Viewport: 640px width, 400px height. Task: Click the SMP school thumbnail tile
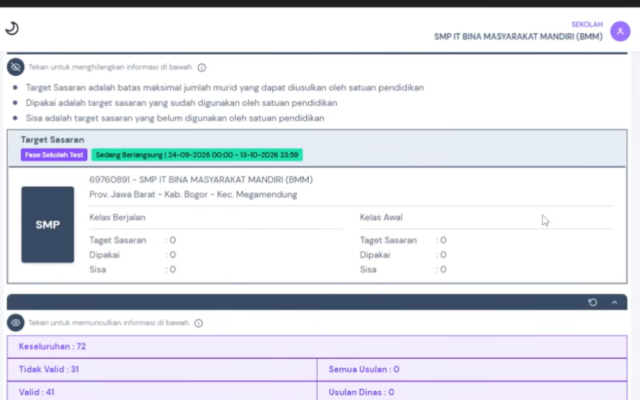coord(48,224)
